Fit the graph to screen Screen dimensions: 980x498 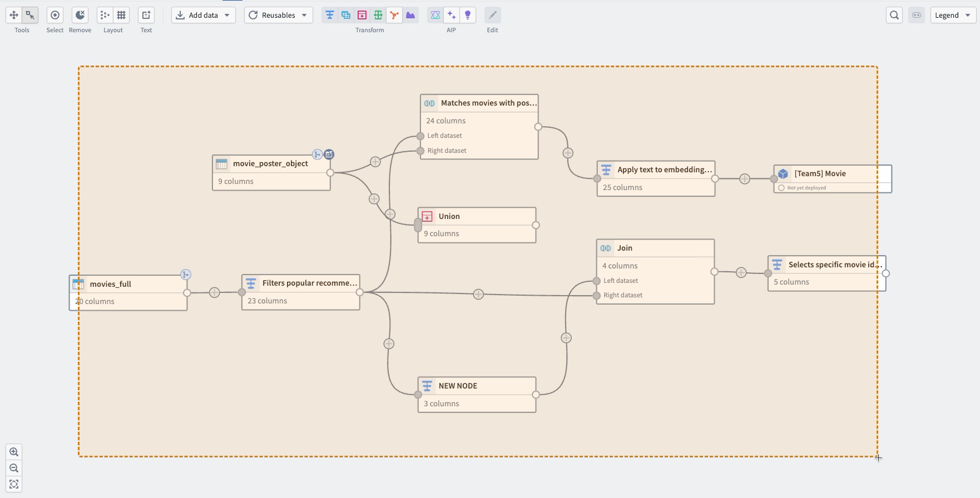coord(14,484)
